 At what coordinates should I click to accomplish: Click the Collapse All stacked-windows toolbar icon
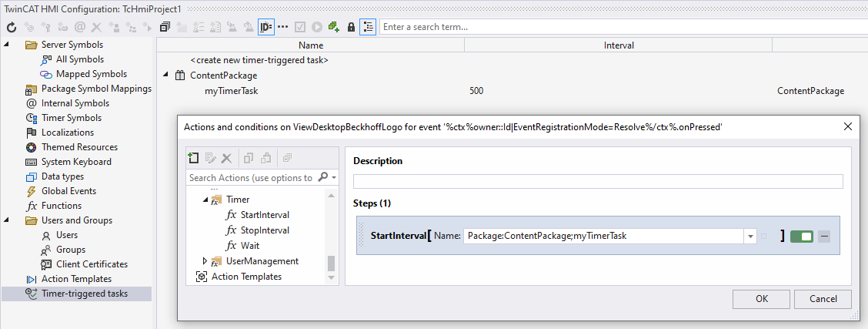pos(165,27)
